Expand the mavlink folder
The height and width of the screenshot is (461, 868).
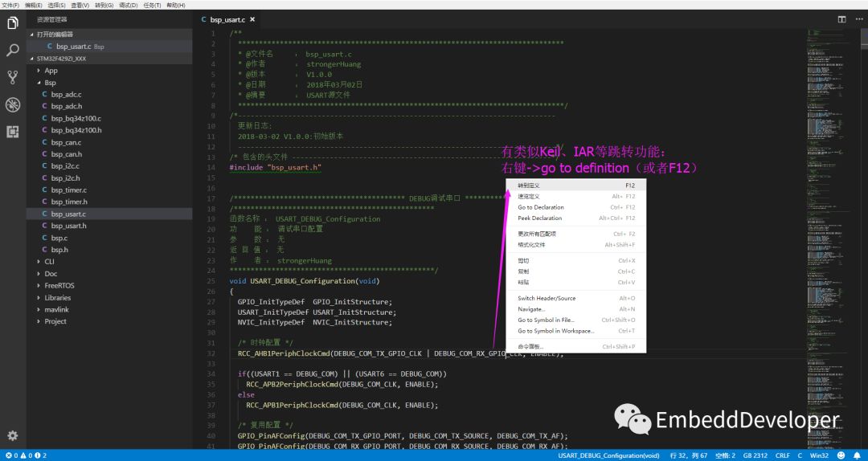coord(109,309)
